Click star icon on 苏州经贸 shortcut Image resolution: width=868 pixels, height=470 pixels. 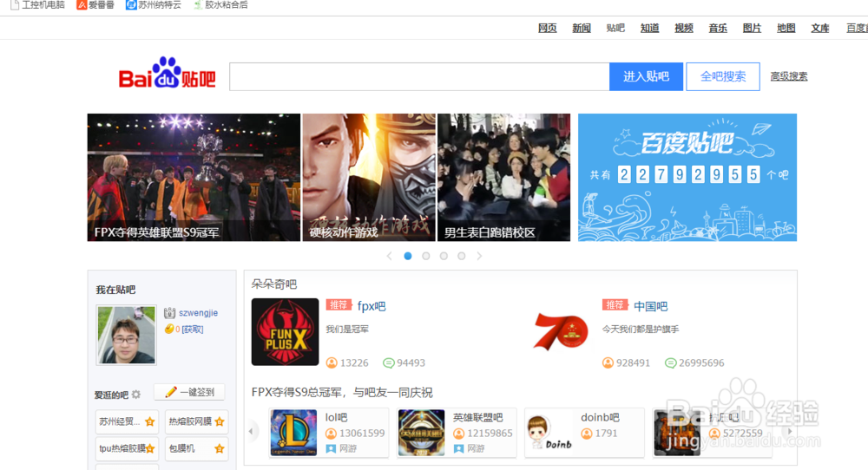coord(150,422)
